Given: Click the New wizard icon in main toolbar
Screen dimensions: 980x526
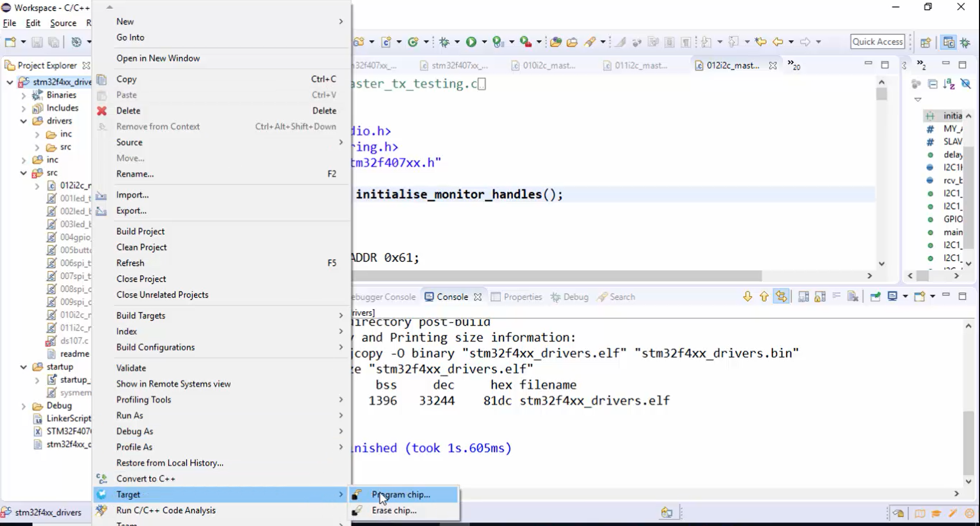Looking at the screenshot, I should point(10,42).
